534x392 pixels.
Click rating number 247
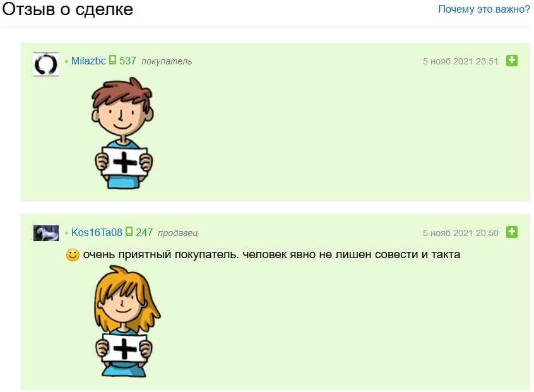pyautogui.click(x=145, y=232)
